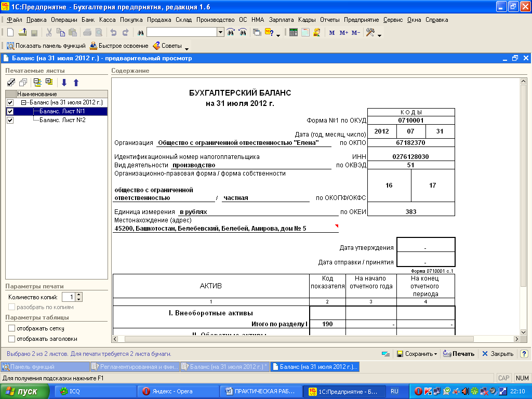Click the tools (hammer and wrench) settings icon
Screen dimensions: 532x399
370,33
